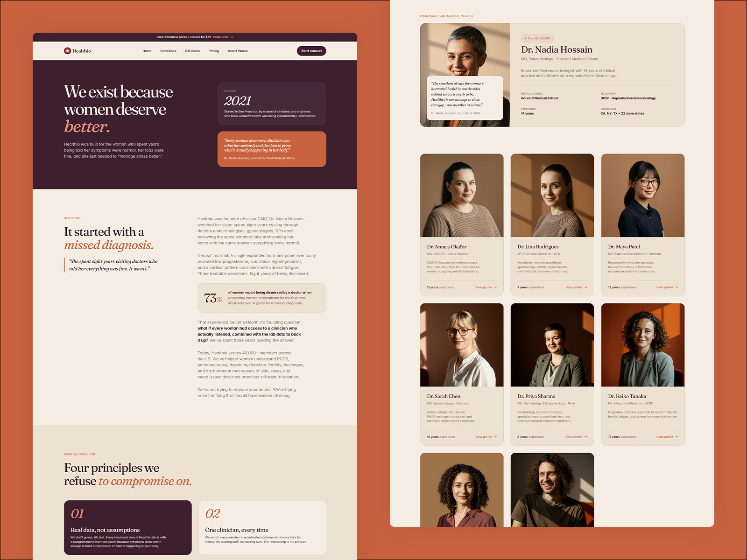Viewport: 747px width, 560px height.
Task: Click the WHAT WE STAND FOR label
Action: coord(79,454)
